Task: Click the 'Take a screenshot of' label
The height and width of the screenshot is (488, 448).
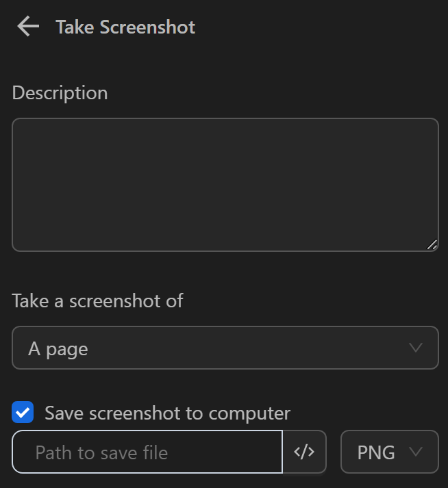Action: (97, 300)
